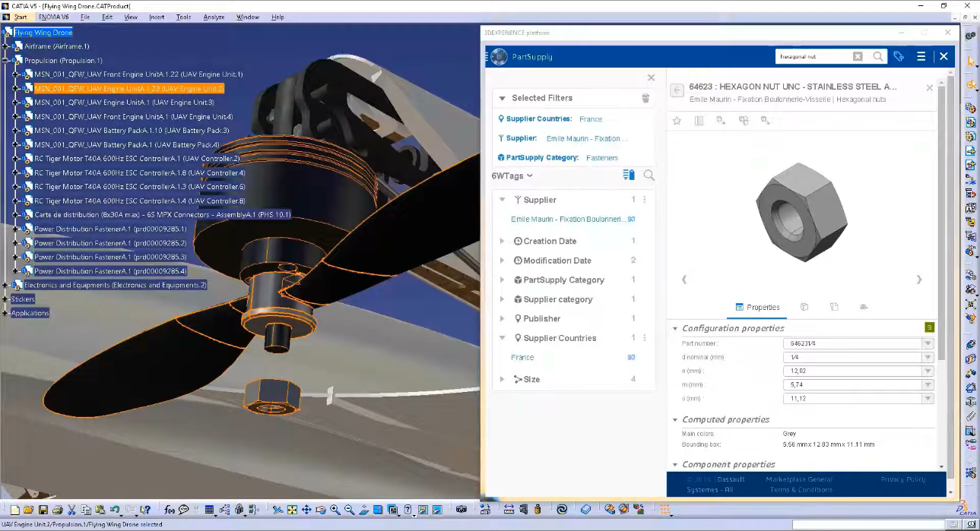Expand the Creation Date filter section

point(502,241)
